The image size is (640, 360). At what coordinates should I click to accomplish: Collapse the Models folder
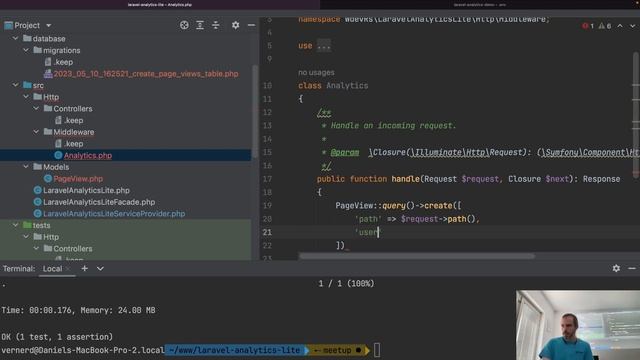pyautogui.click(x=26, y=167)
